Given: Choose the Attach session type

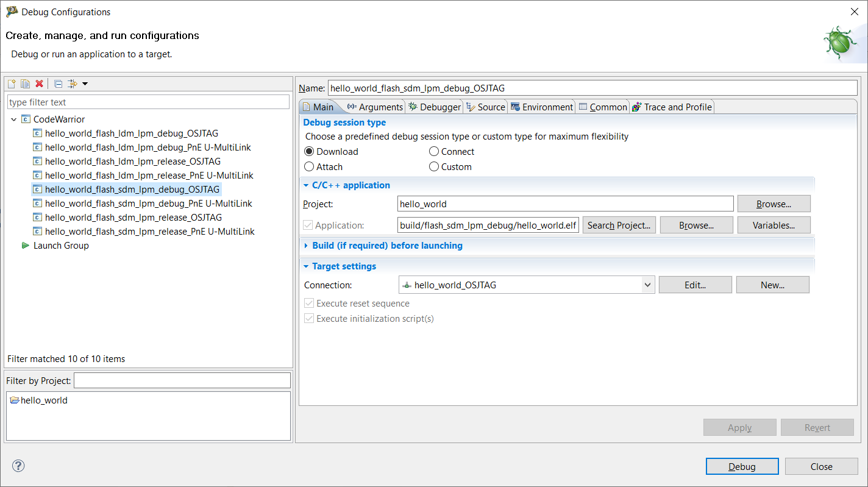Looking at the screenshot, I should coord(309,167).
